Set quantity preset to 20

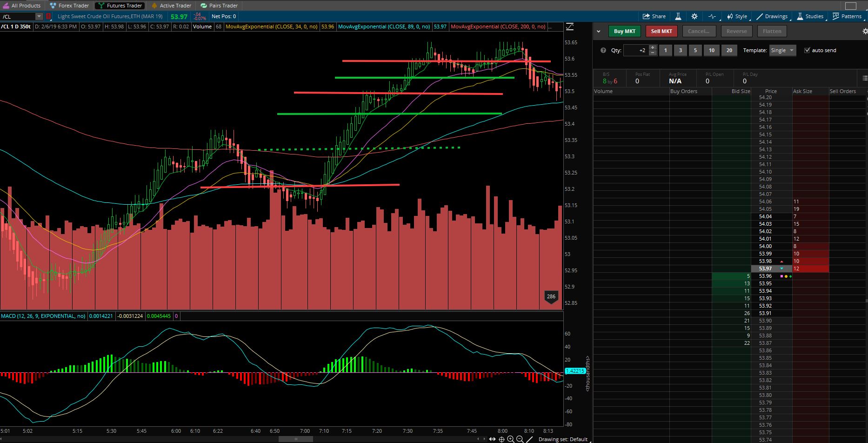pos(729,50)
